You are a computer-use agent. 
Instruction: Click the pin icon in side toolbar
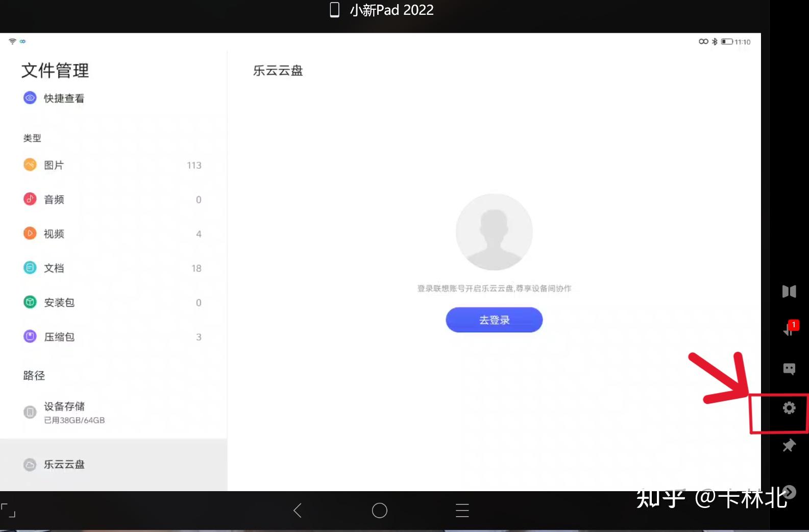[789, 445]
